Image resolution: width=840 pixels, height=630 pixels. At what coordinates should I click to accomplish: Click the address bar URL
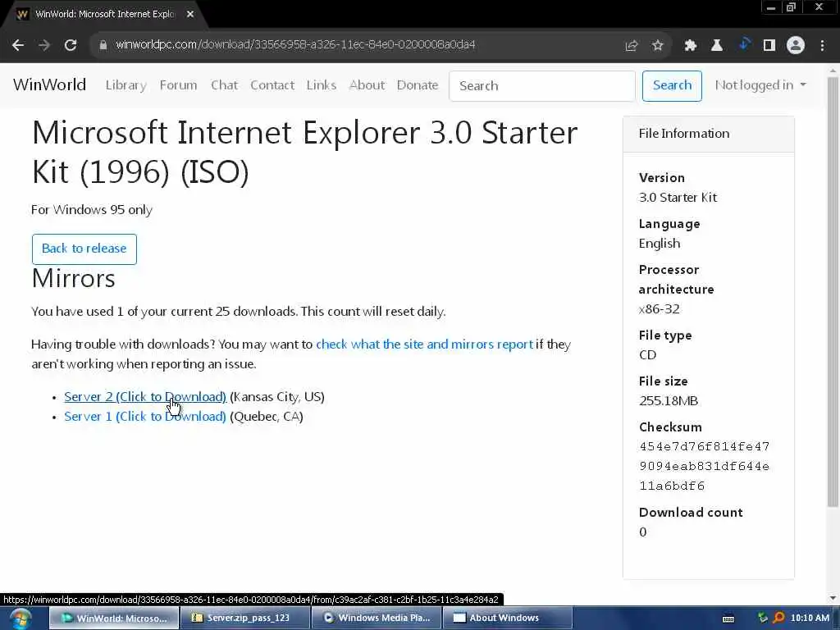click(295, 44)
